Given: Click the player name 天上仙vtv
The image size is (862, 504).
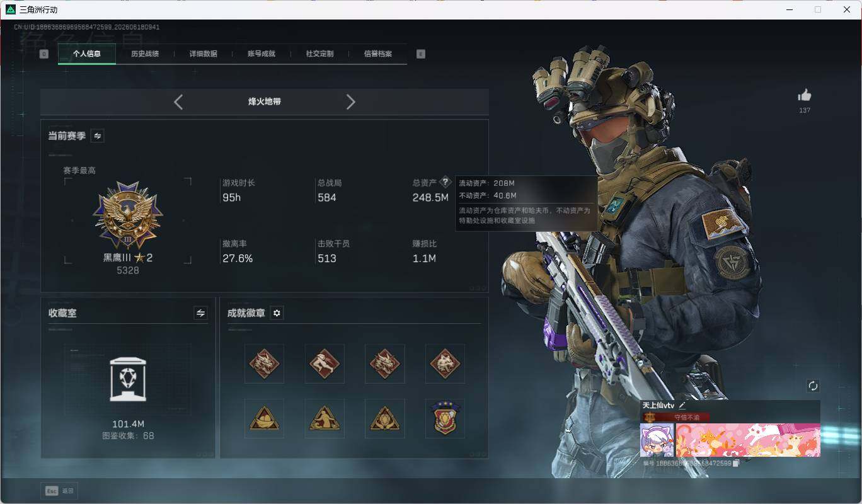Looking at the screenshot, I should 658,406.
